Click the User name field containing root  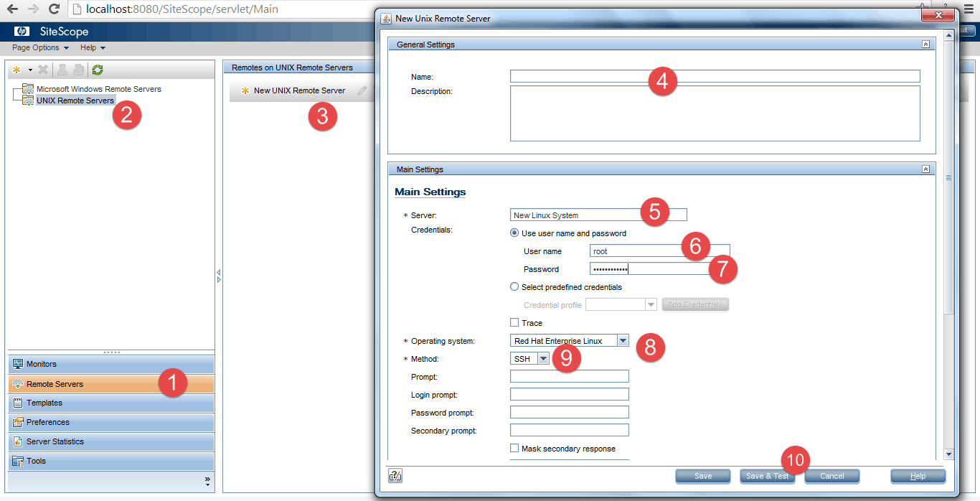660,251
